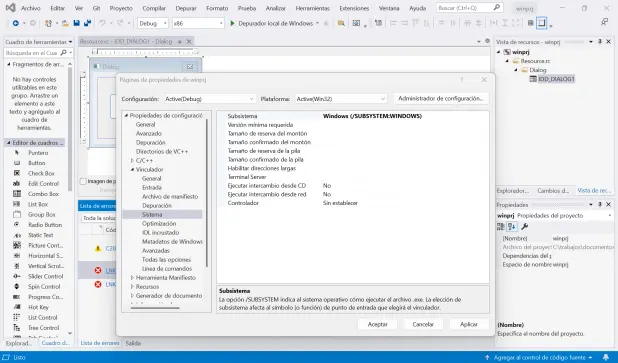Pin the Vista de recursos panel

pos(600,41)
